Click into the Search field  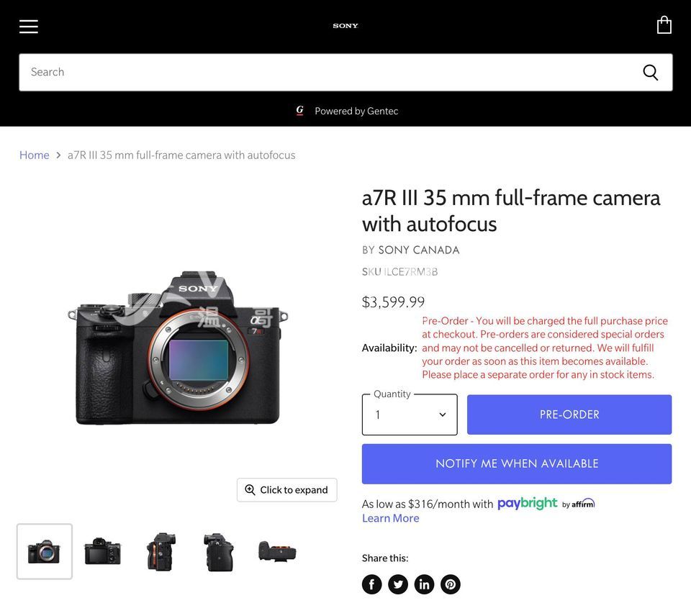coord(324,72)
